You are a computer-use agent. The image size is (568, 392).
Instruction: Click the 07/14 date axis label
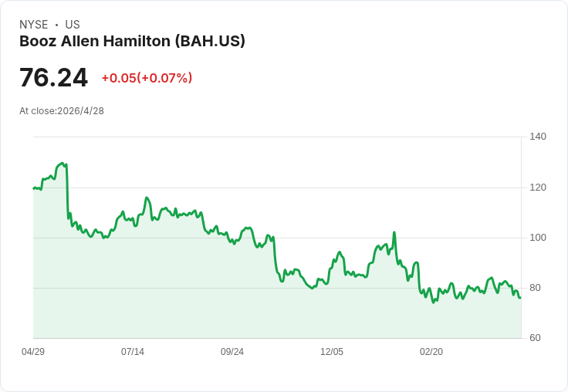[x=133, y=351]
